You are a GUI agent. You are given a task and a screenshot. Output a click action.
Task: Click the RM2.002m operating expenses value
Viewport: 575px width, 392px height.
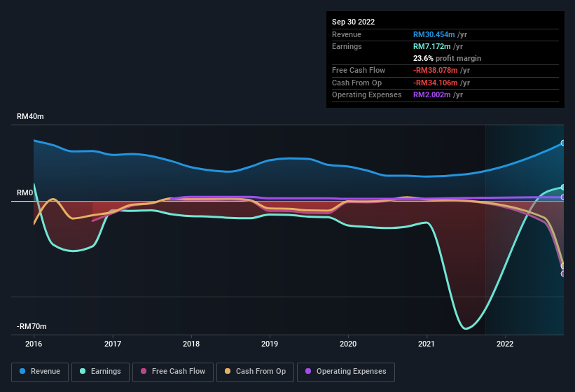(431, 95)
